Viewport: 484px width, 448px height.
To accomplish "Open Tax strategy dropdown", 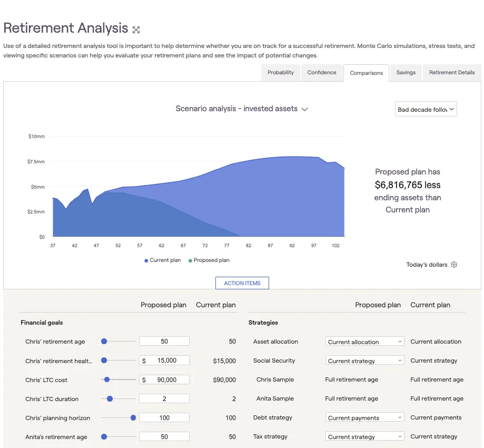I will click(x=364, y=436).
